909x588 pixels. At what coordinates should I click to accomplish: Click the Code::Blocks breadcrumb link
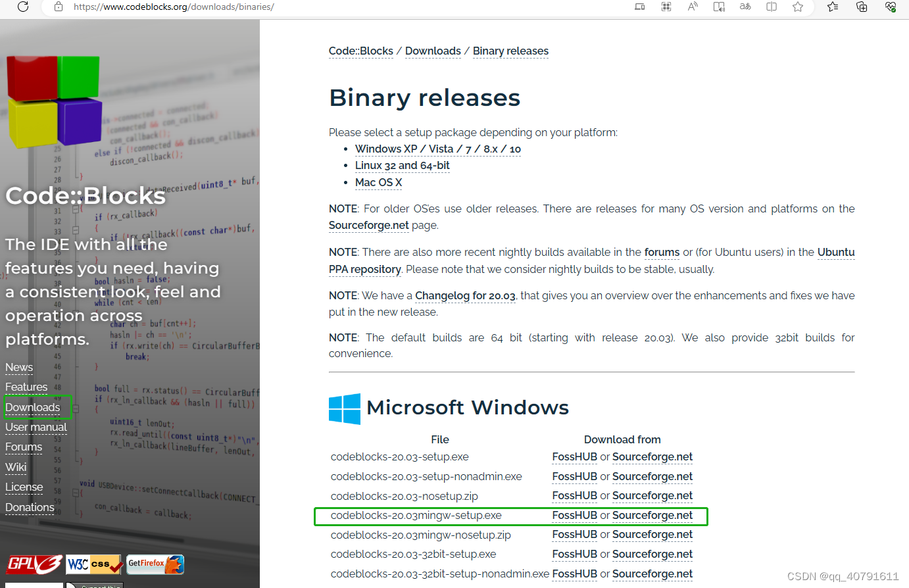click(x=361, y=51)
